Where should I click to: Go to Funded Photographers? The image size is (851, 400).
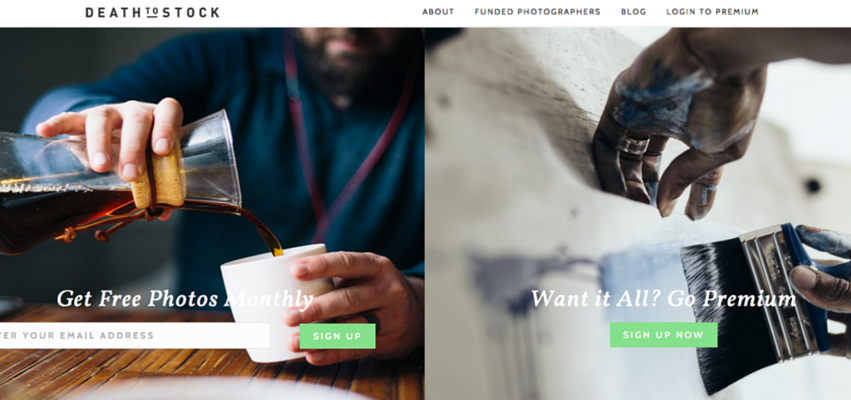pyautogui.click(x=537, y=12)
